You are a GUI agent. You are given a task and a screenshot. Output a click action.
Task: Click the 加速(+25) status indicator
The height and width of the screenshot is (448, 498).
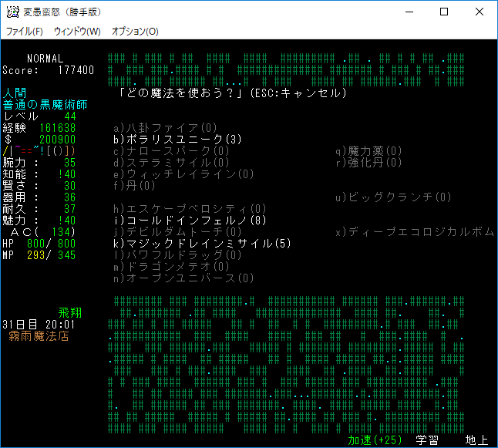[x=375, y=440]
